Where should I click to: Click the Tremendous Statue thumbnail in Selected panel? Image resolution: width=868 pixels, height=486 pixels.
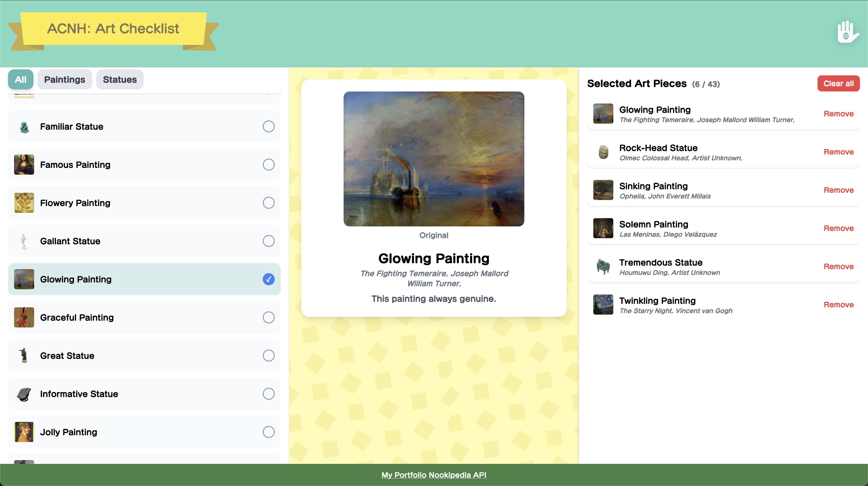coord(603,266)
